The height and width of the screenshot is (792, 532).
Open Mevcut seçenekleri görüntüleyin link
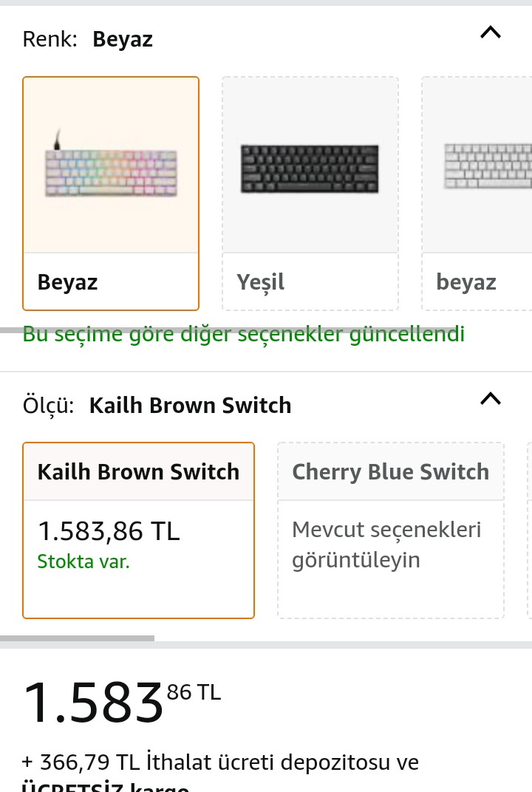point(386,544)
